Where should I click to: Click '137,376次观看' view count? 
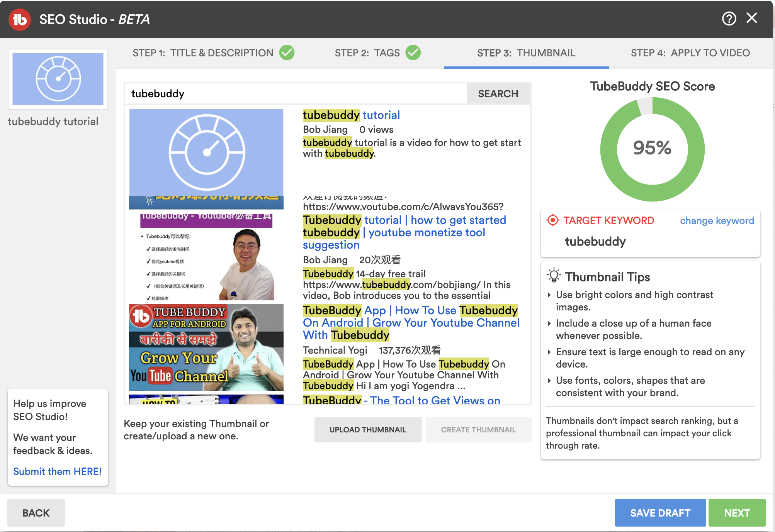410,350
